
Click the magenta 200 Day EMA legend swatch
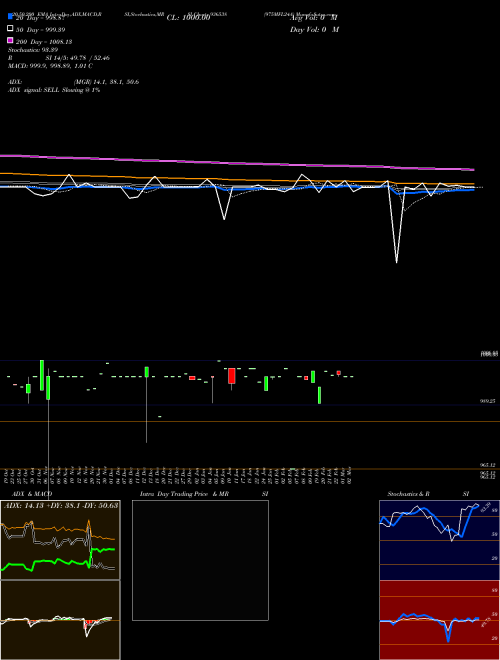coord(10,40)
